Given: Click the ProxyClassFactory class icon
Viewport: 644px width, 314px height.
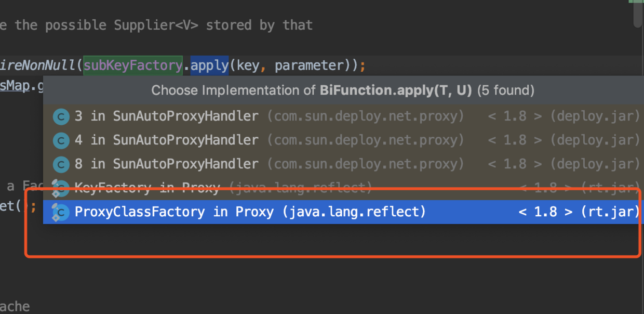Looking at the screenshot, I should [61, 212].
